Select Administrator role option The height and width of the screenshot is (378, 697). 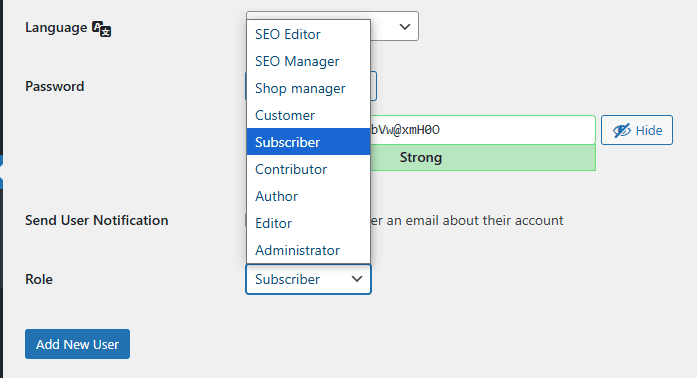pos(308,250)
